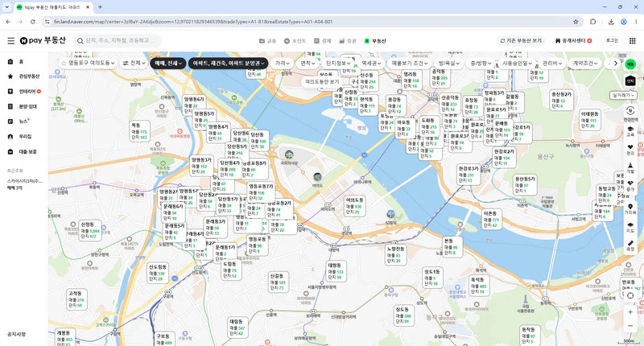This screenshot has height=346, width=644.
Task: Toggle the green 매물 marker mode
Action: (630, 64)
